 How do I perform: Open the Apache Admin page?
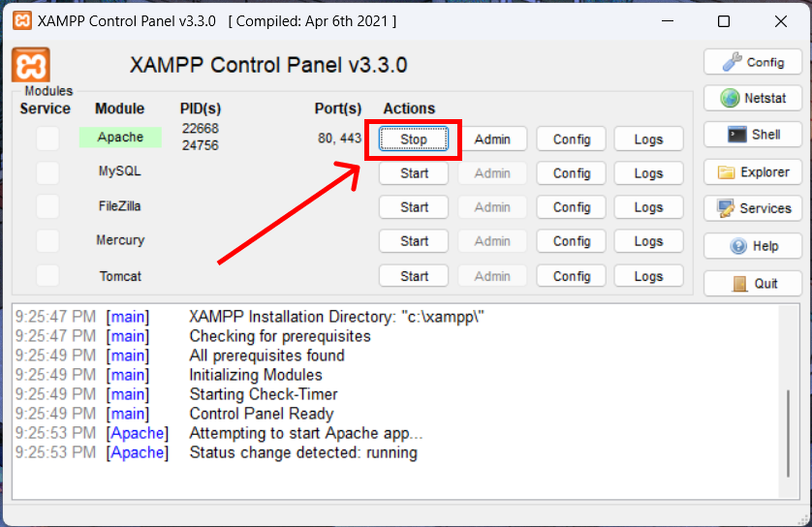(x=492, y=139)
